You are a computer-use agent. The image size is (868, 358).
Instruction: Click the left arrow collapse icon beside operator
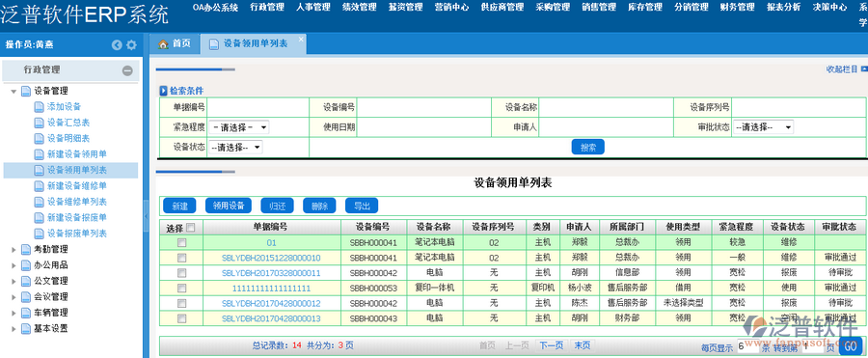(117, 45)
